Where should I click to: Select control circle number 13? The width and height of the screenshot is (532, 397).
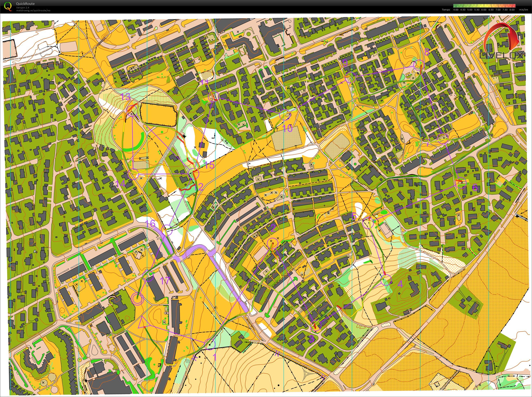tap(132, 111)
